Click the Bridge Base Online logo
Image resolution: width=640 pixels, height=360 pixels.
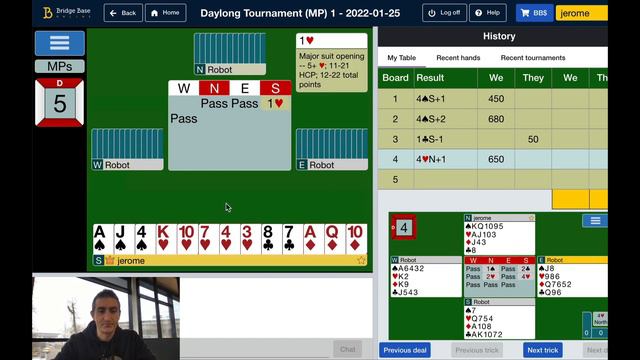[67, 13]
